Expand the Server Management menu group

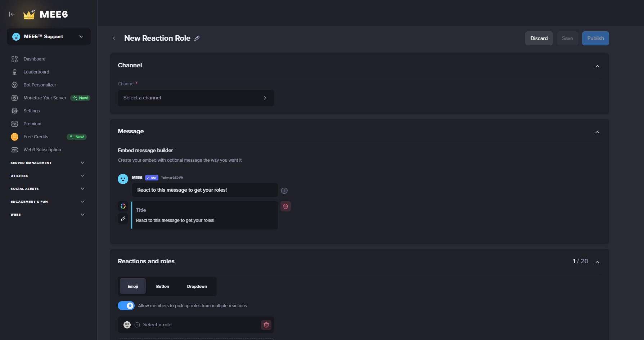tap(48, 163)
